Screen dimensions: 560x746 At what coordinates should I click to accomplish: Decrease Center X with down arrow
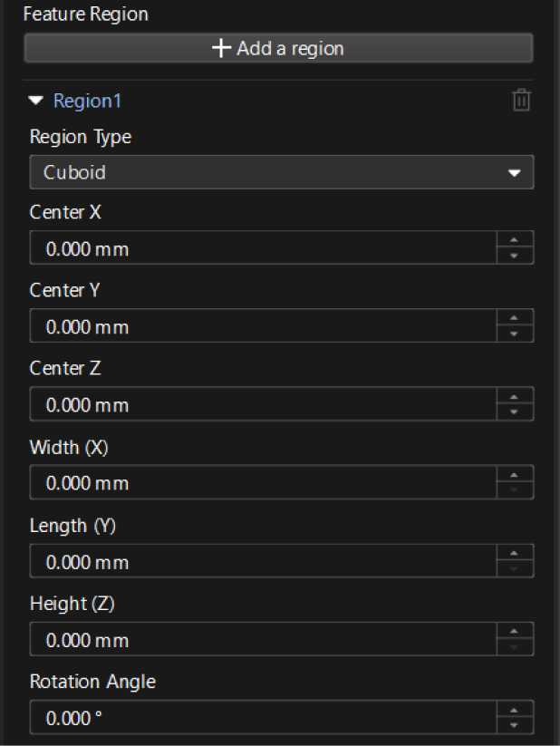pyautogui.click(x=515, y=256)
